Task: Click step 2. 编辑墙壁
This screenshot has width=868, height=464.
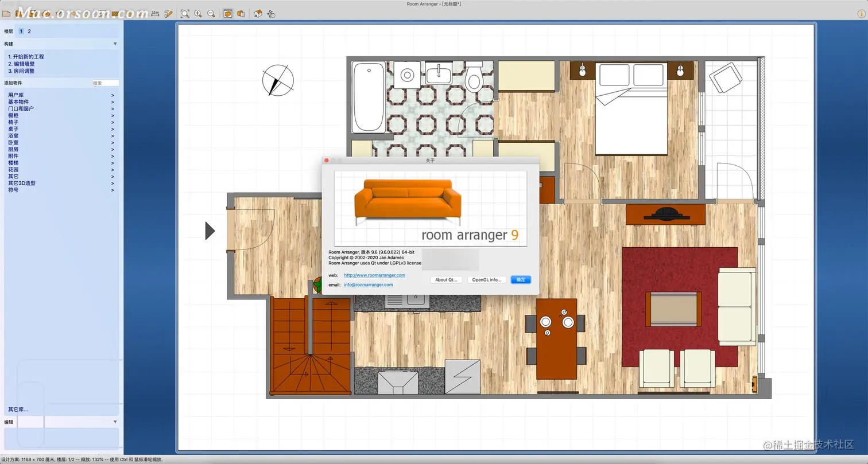Action: (x=21, y=64)
